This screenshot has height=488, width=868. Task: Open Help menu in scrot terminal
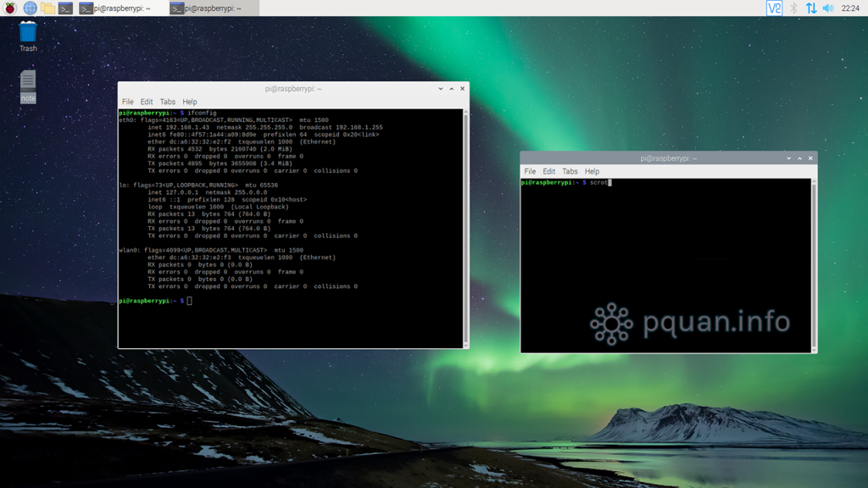[592, 171]
